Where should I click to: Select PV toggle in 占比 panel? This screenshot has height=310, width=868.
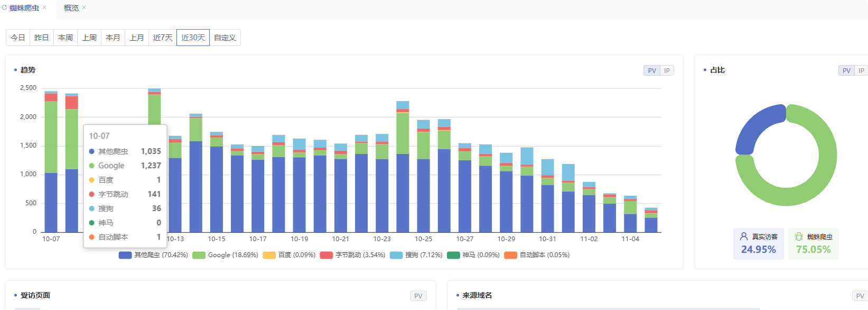846,70
